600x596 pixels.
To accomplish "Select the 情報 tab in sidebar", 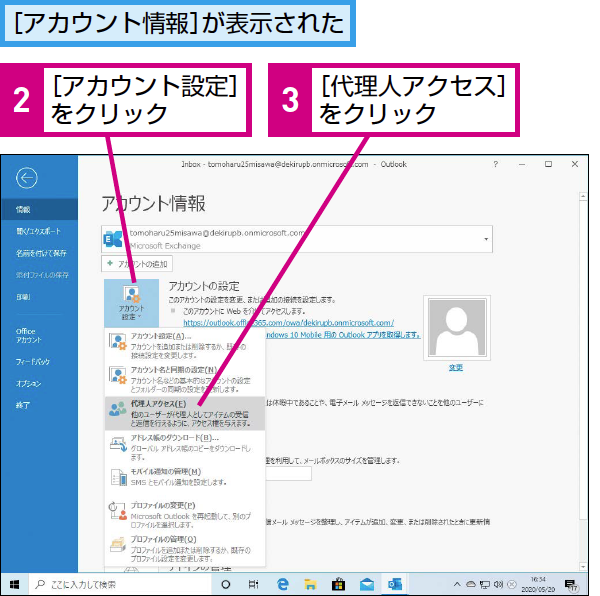I will coord(39,209).
